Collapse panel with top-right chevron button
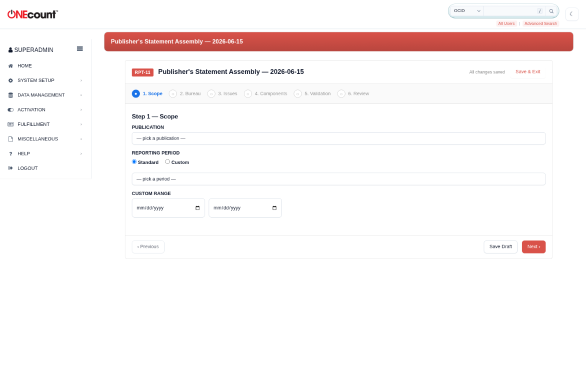586x366 pixels. tap(571, 14)
